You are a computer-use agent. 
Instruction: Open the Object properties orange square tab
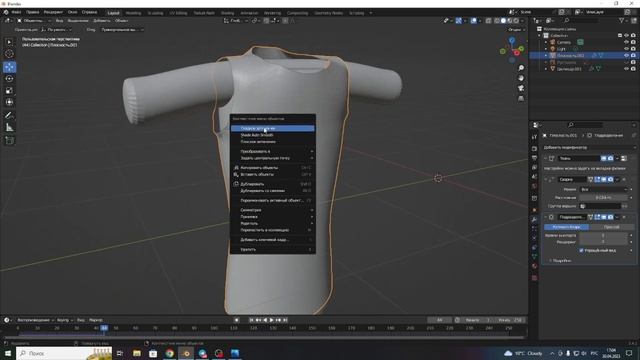(x=534, y=210)
